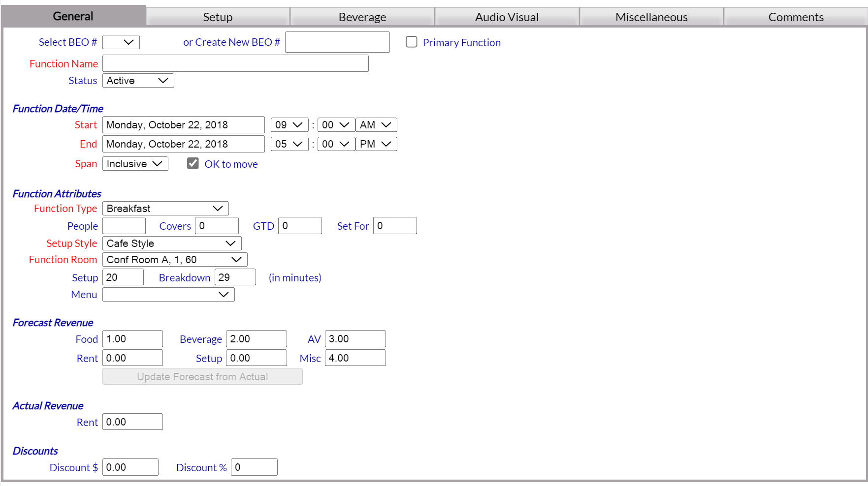868x486 pixels.
Task: Switch to the Audio Visual tab
Action: tap(506, 16)
